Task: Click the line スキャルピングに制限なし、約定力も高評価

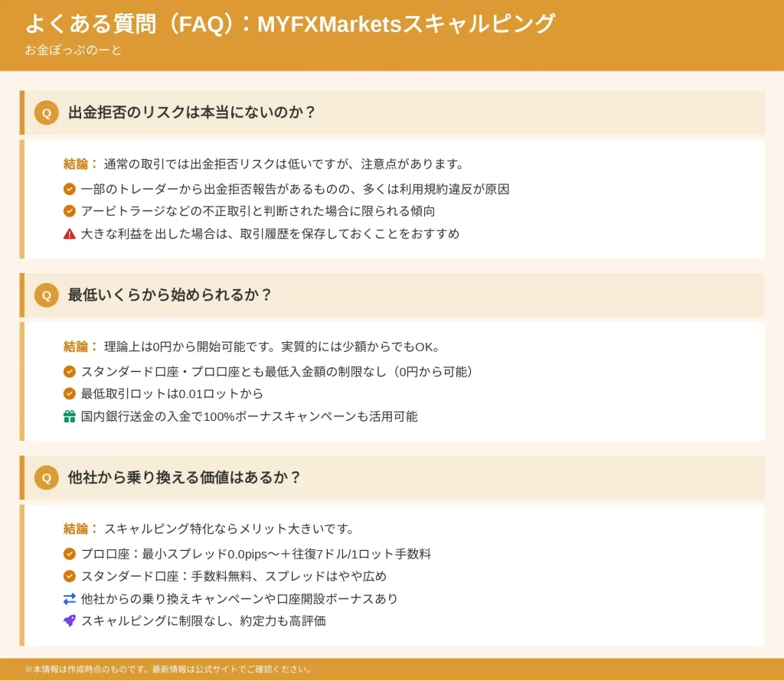Action: point(203,621)
